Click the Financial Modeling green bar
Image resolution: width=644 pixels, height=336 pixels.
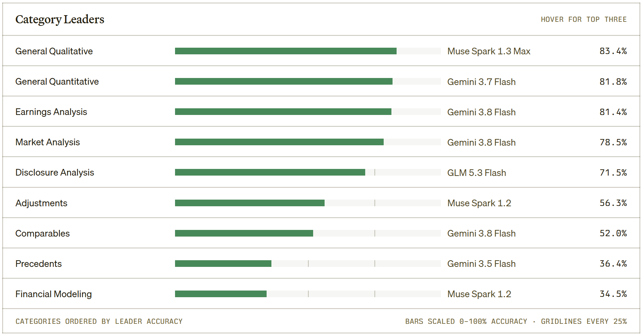tap(221, 294)
